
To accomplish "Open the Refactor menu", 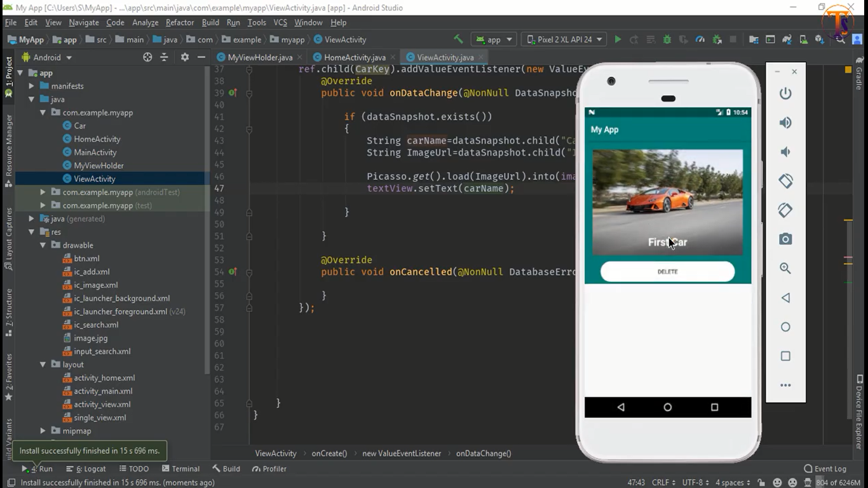I will (x=179, y=22).
